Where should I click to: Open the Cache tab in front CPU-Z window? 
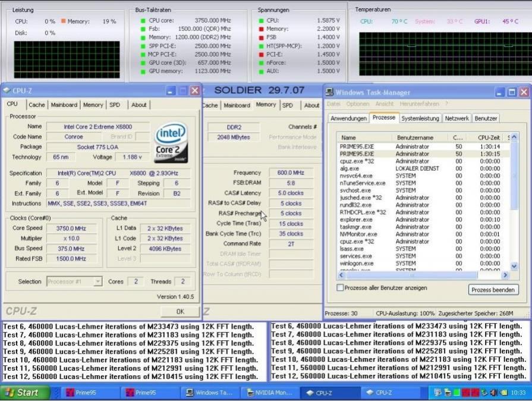(x=37, y=105)
